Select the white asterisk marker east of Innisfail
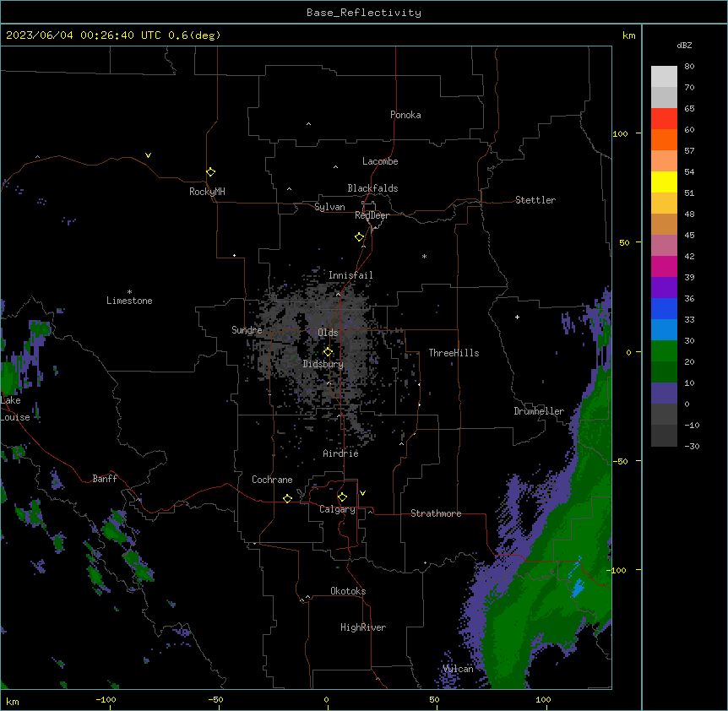 point(424,256)
